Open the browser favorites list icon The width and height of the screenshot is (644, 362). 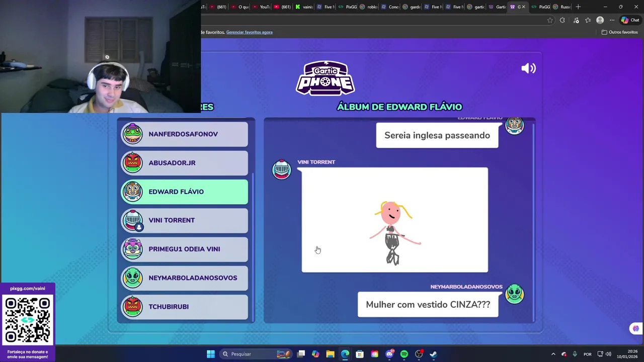[x=588, y=20]
